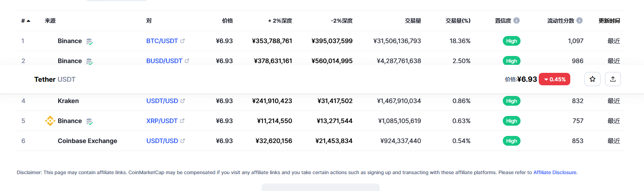The height and width of the screenshot is (191, 644).
Task: Add Tether to watchlist with star icon
Action: [592, 79]
